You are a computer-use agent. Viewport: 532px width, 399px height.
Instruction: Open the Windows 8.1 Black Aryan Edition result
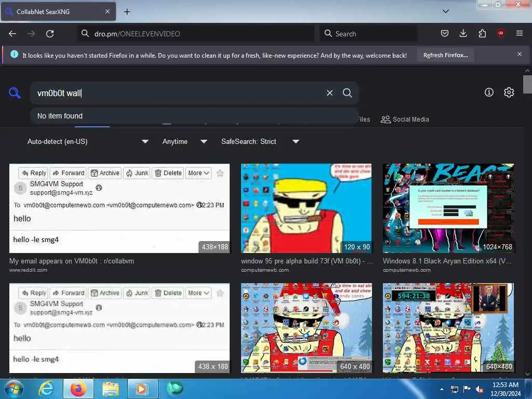tap(447, 261)
